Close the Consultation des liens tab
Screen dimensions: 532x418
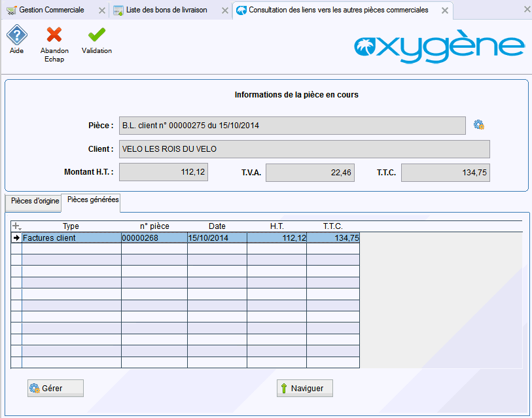445,10
